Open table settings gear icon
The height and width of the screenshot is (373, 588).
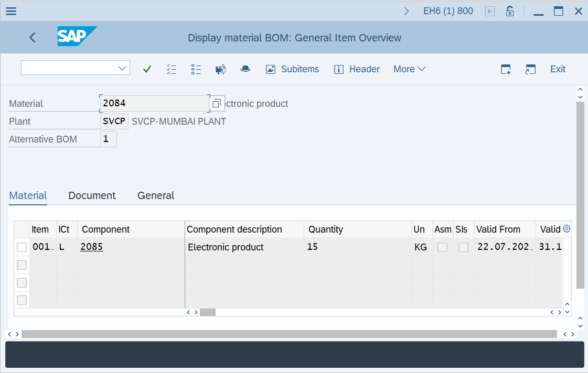[x=566, y=229]
